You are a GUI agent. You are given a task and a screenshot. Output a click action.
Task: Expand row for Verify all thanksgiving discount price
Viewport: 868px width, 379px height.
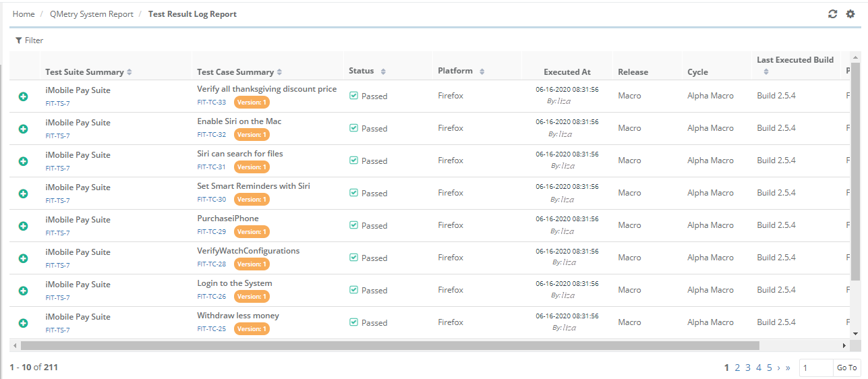[23, 96]
